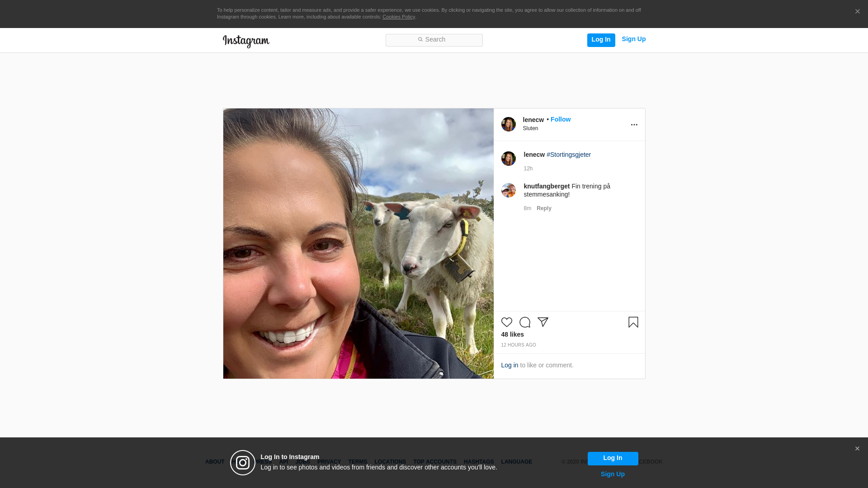The width and height of the screenshot is (868, 488).
Task: Click the lenecw username in the caption
Action: [534, 155]
